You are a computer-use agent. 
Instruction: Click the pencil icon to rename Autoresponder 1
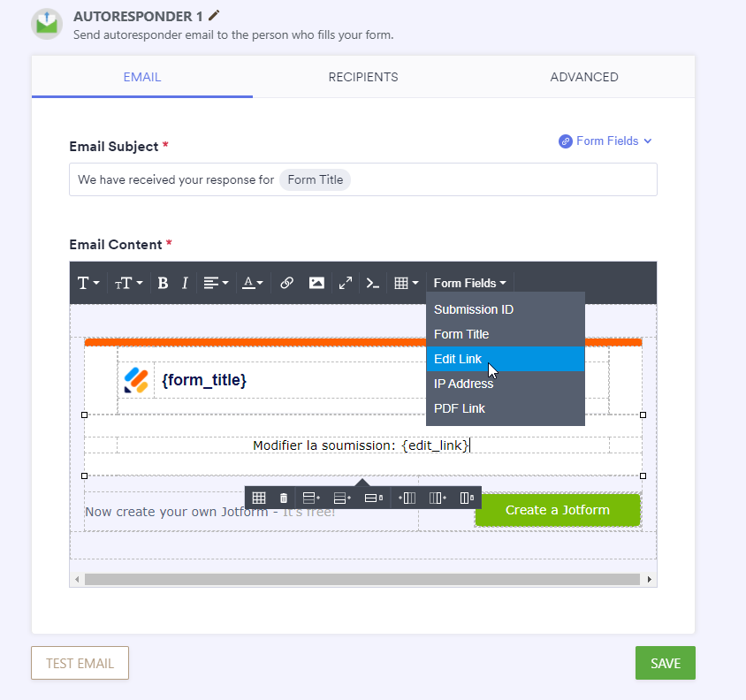pos(214,16)
